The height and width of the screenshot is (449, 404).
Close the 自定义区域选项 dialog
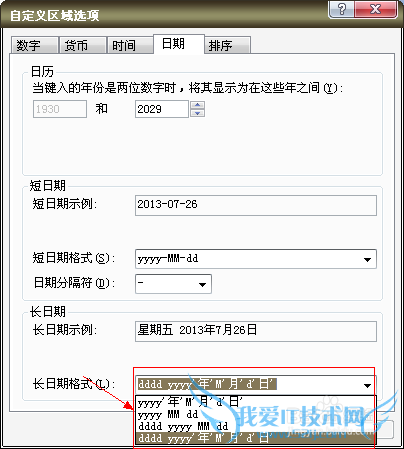click(376, 9)
